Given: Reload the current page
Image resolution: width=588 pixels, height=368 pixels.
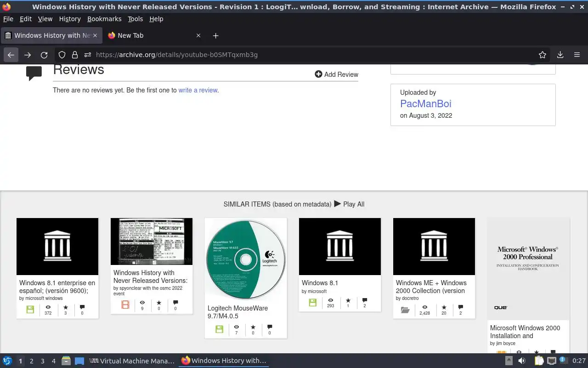Looking at the screenshot, I should [44, 55].
